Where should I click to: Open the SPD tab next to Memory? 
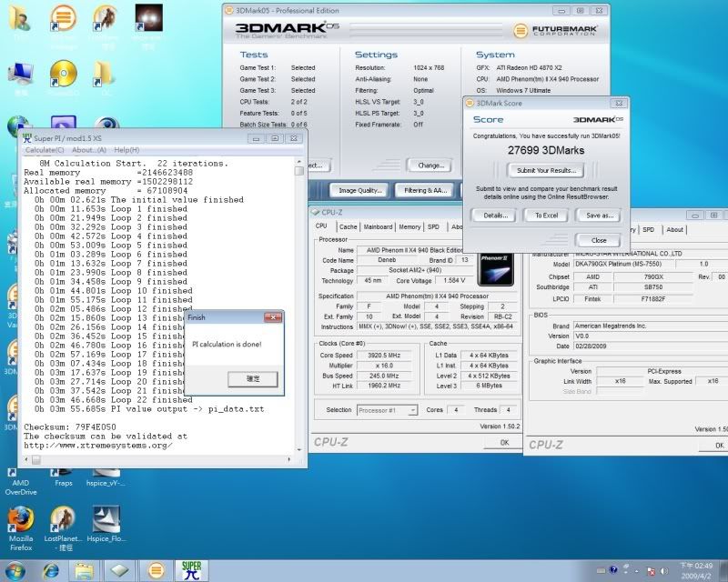click(433, 227)
